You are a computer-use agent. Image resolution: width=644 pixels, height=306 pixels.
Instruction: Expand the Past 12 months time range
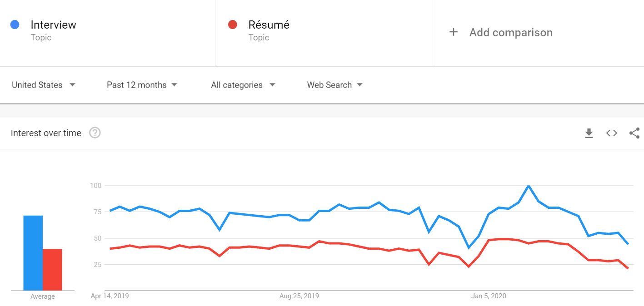[142, 85]
